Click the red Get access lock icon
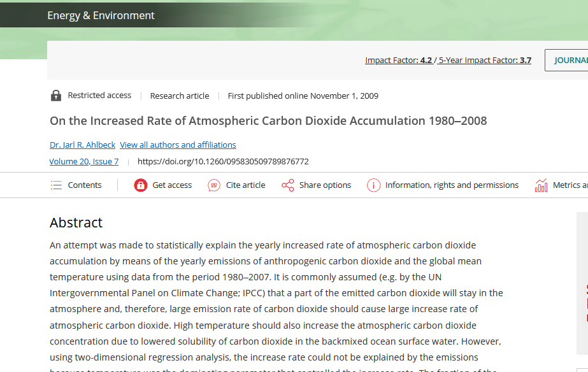The image size is (588, 372). click(141, 185)
